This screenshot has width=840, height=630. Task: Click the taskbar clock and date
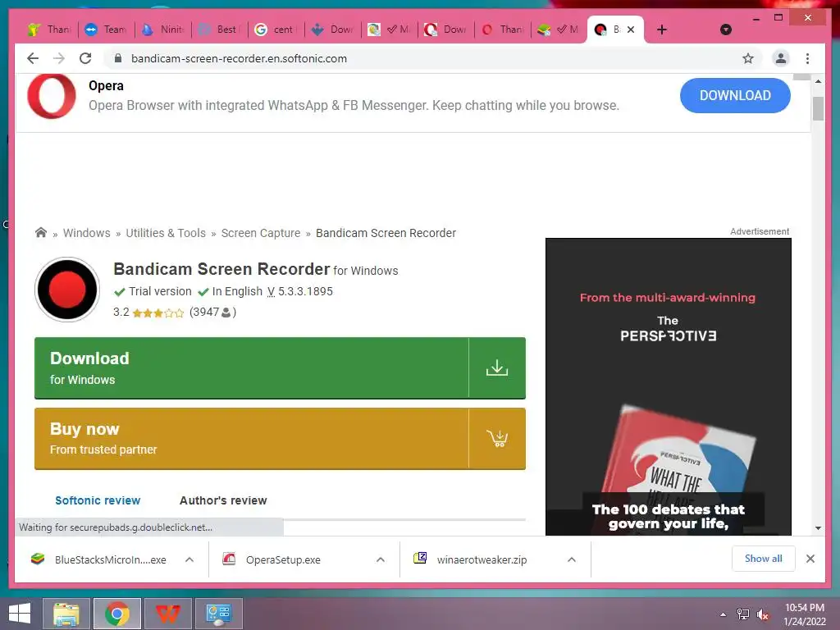[805, 614]
